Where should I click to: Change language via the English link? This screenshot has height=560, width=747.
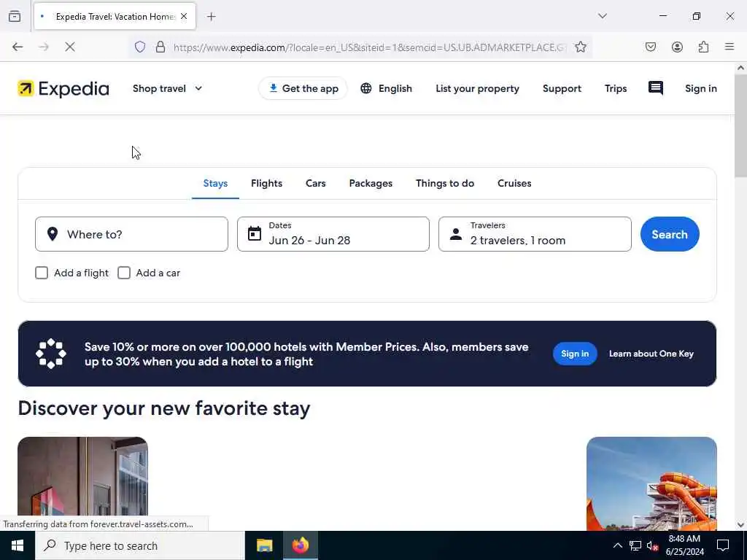(x=395, y=88)
